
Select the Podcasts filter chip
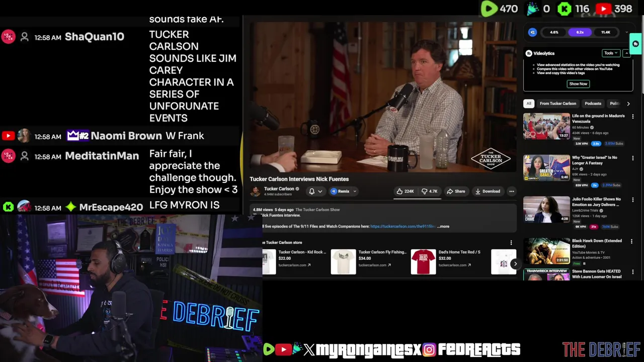(x=593, y=104)
